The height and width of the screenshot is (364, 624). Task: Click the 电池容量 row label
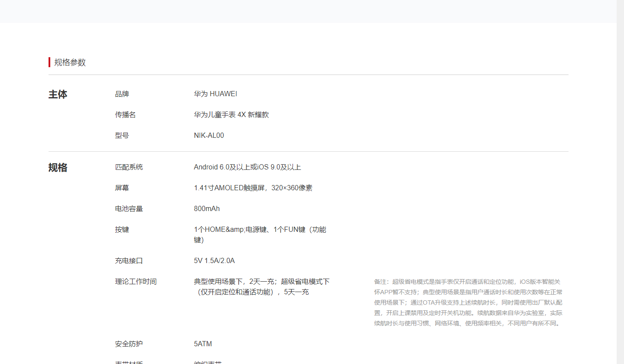[x=129, y=209]
